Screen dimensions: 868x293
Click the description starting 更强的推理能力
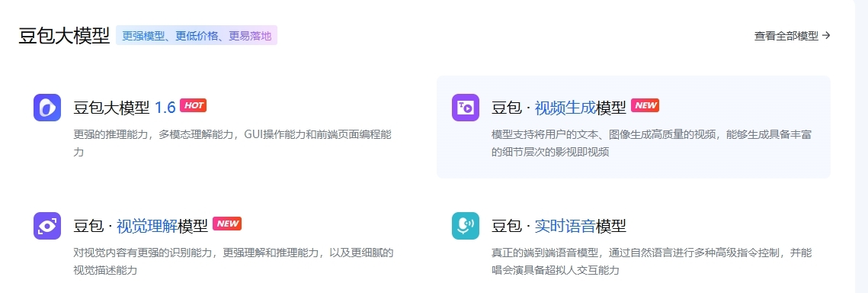pyautogui.click(x=232, y=143)
